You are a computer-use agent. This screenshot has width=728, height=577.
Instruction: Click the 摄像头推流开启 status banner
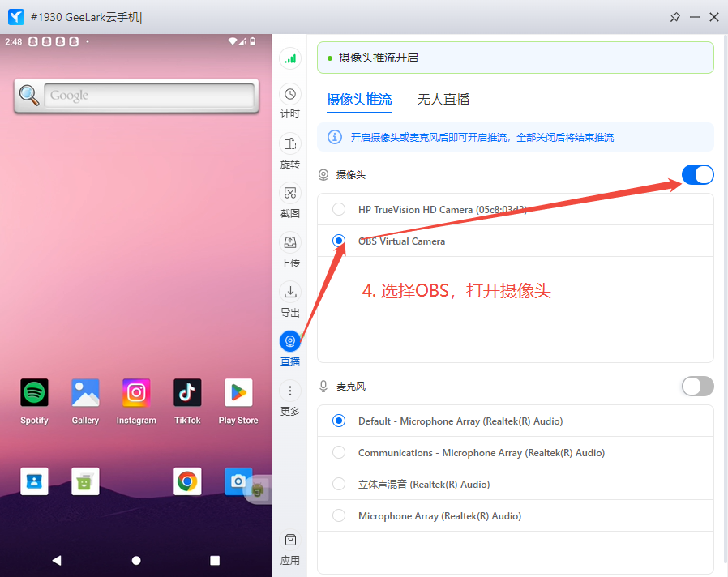[515, 58]
